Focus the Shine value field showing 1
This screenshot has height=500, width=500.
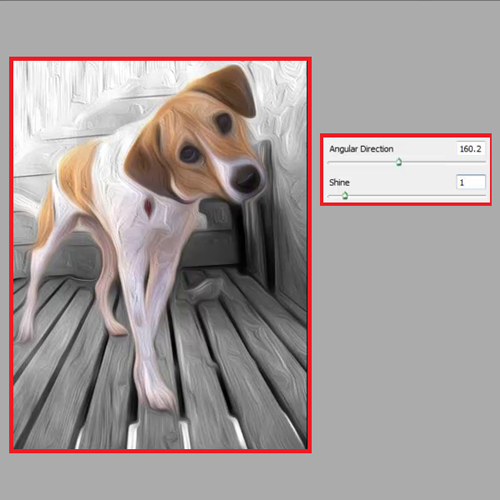(470, 182)
